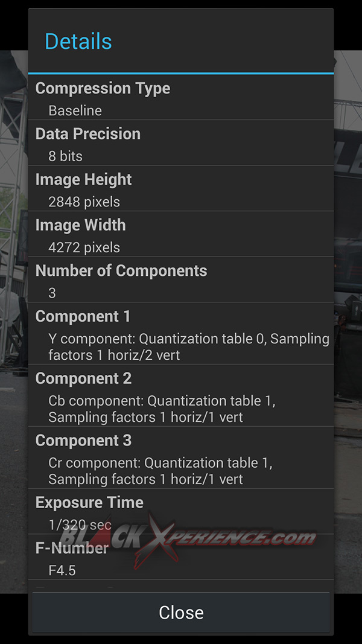Tap the Compression Type row

point(103,88)
